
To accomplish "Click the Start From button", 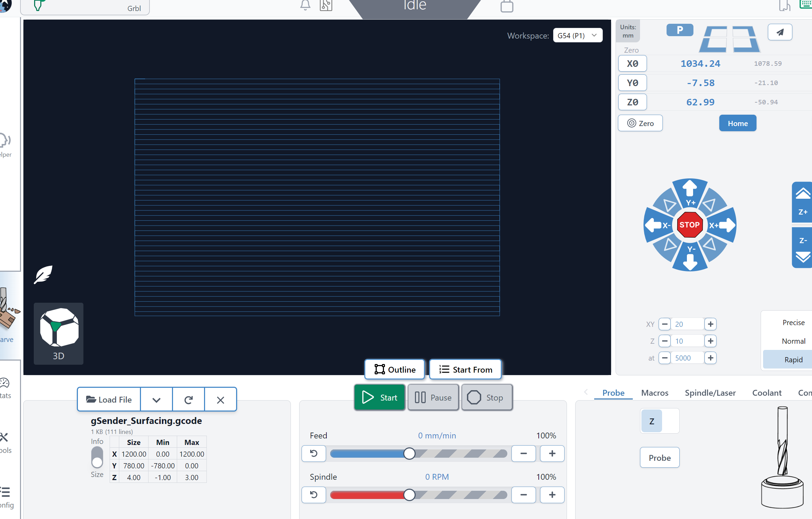I will [x=465, y=370].
